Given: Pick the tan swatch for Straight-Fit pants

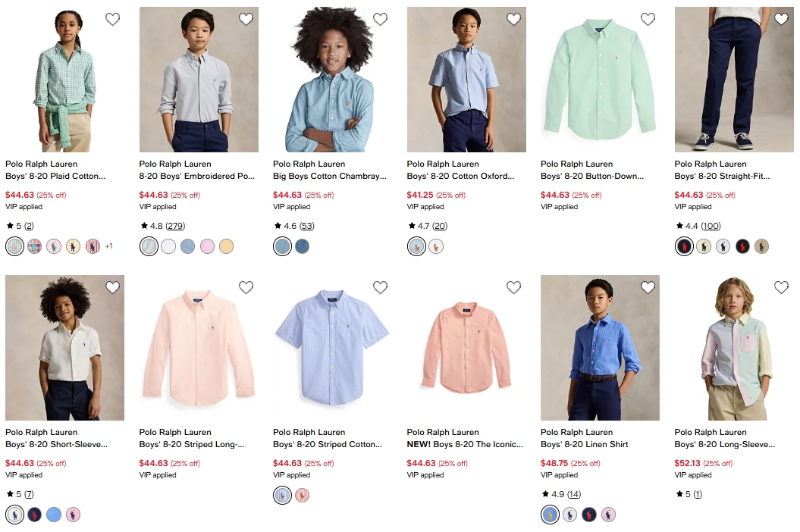Looking at the screenshot, I should [x=761, y=246].
